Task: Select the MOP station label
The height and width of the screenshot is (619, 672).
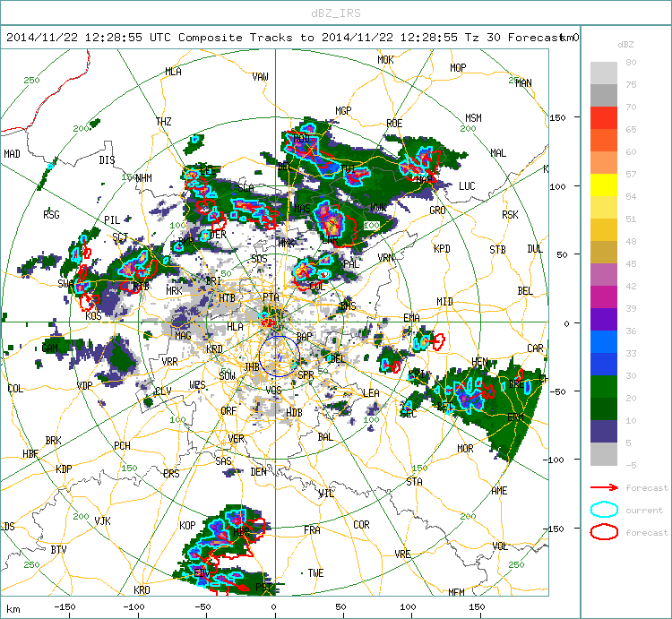Action: coord(458,68)
